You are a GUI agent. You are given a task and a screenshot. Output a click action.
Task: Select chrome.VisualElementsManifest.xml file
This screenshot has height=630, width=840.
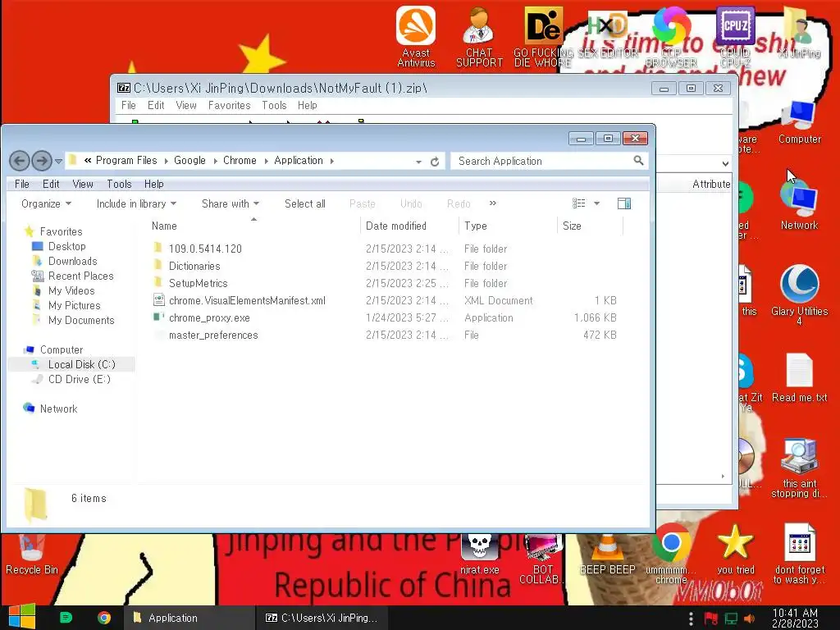247,300
